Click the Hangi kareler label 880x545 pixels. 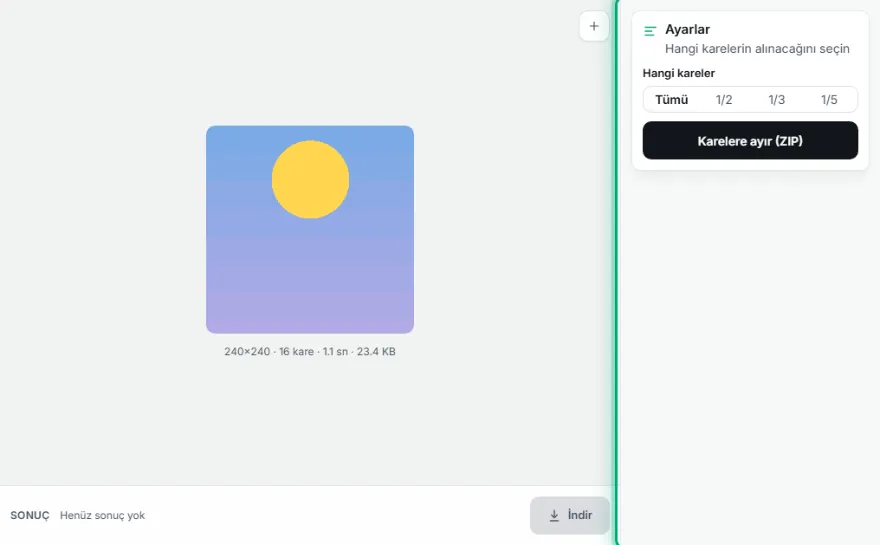pos(679,73)
